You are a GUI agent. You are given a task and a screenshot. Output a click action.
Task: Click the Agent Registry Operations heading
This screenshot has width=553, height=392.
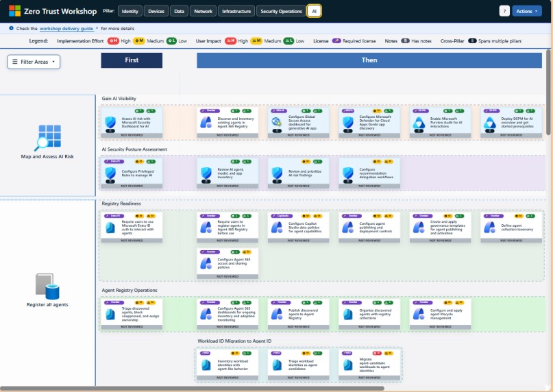[130, 290]
